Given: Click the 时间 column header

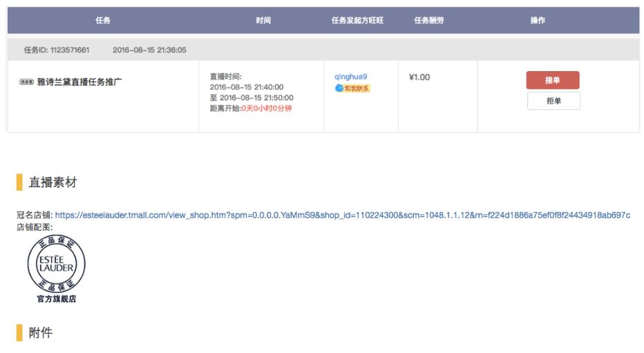Looking at the screenshot, I should (x=263, y=21).
